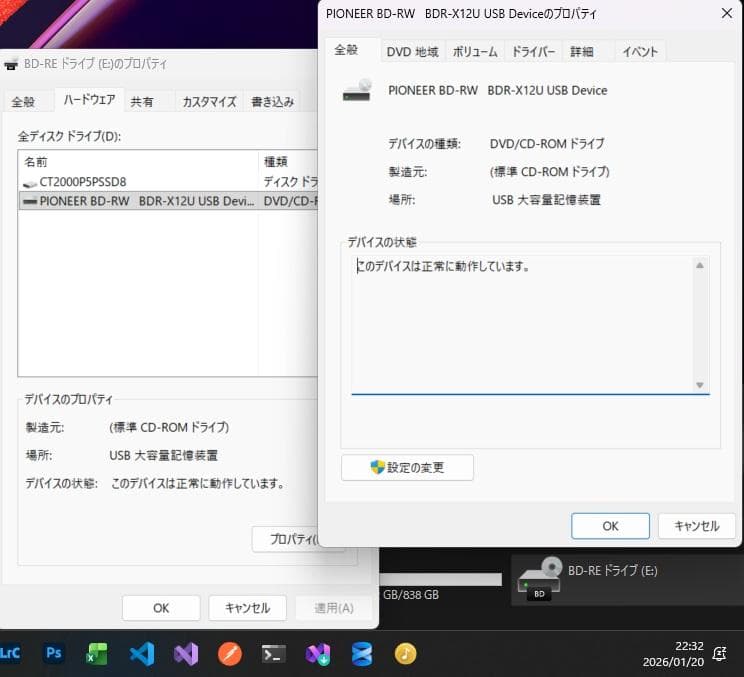Click DVD/CD-ROM ドライブ device type value
This screenshot has height=677, width=744.
(x=547, y=144)
